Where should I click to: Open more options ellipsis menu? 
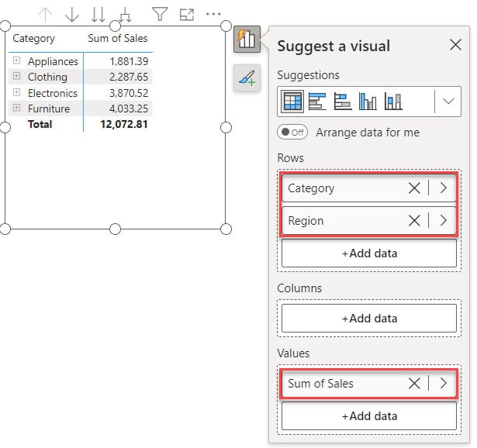(213, 14)
